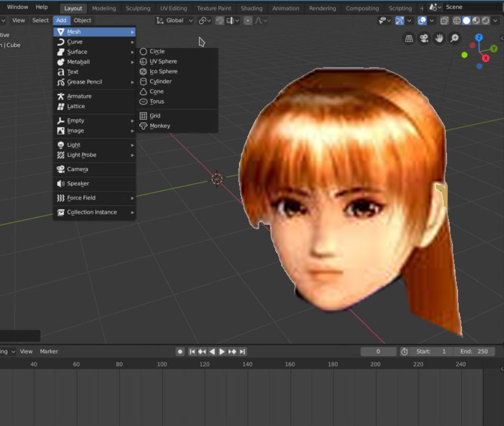504x426 pixels.
Task: Open the pivot point dropdown
Action: (x=205, y=21)
